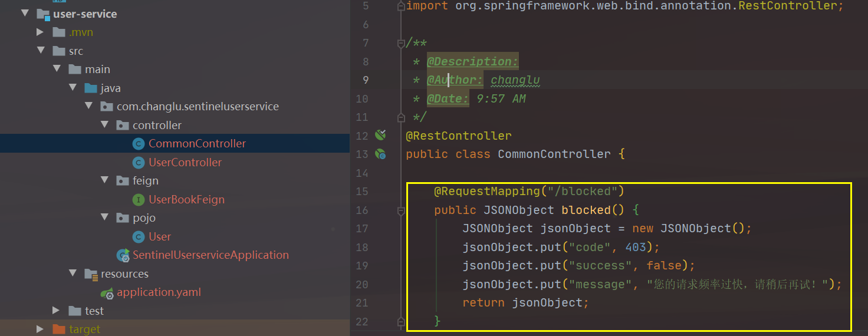
Task: Fold the blocked() method at line 16
Action: (402, 210)
